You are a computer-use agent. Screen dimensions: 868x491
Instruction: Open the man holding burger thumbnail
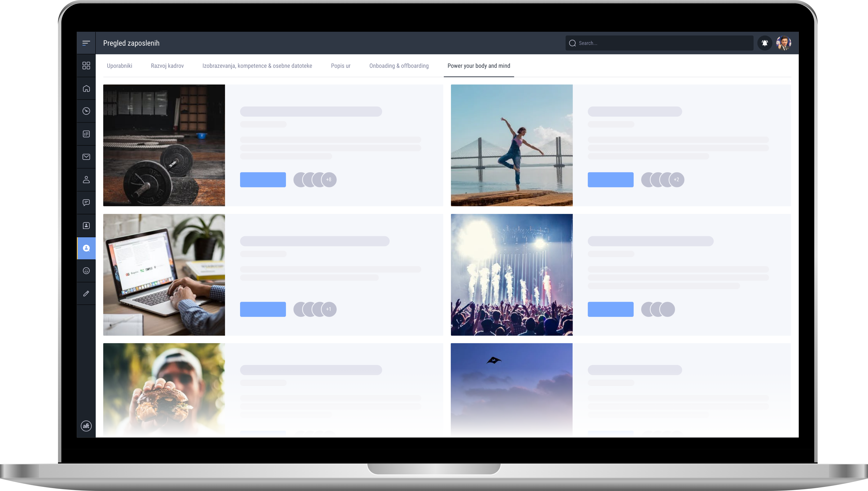[164, 390]
